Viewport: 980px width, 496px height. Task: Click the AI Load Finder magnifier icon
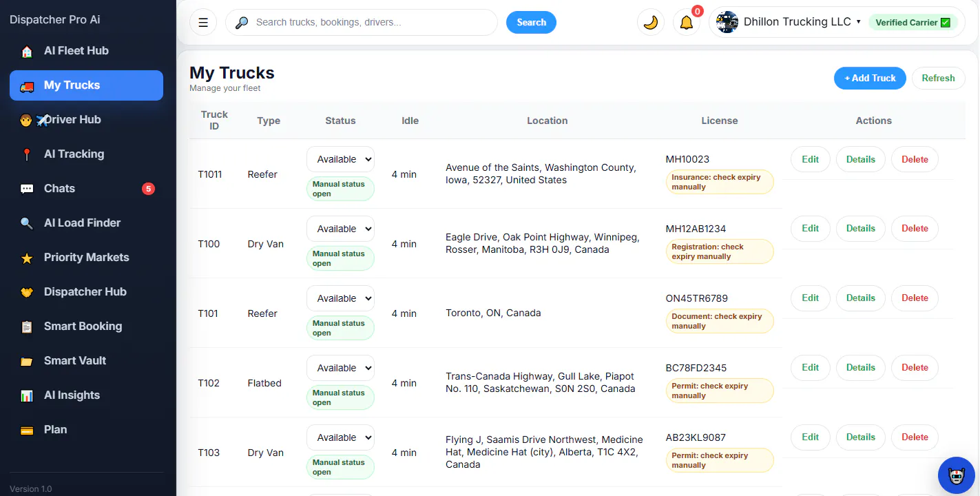(27, 223)
